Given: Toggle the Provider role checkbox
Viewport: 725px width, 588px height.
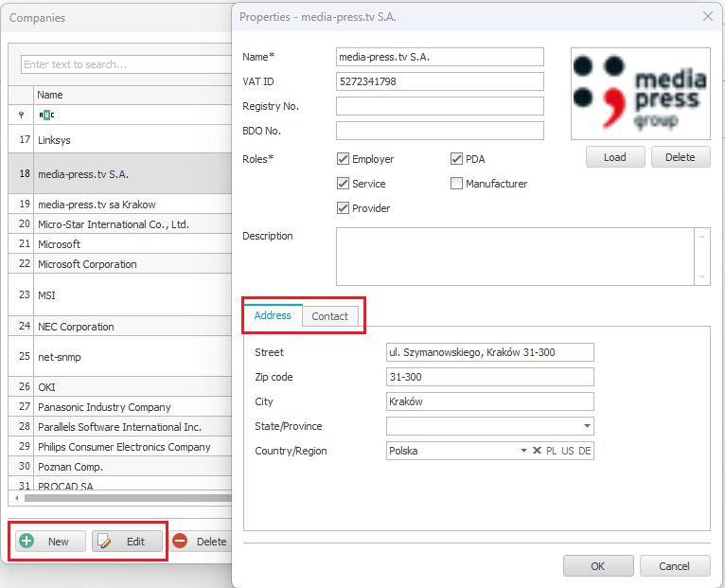Looking at the screenshot, I should click(344, 208).
